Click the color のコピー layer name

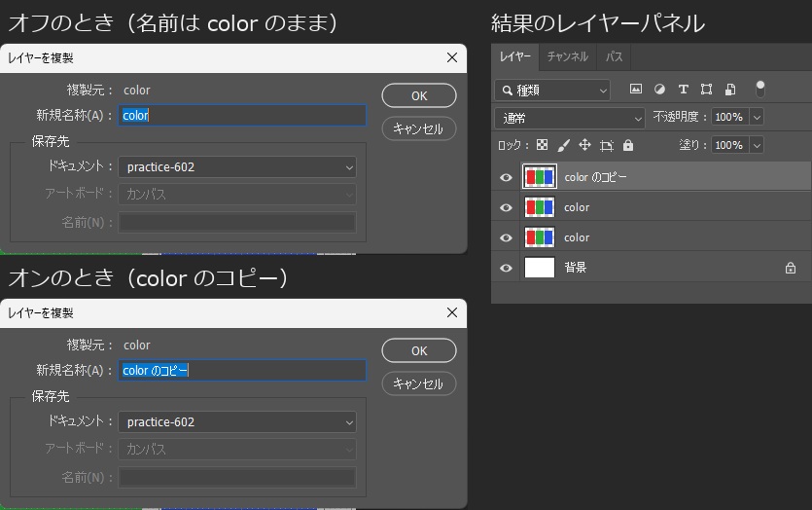(x=595, y=177)
